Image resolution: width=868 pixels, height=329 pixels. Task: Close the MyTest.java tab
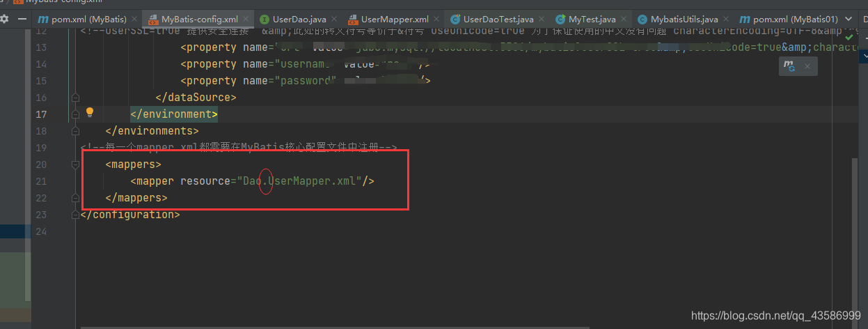click(x=624, y=20)
